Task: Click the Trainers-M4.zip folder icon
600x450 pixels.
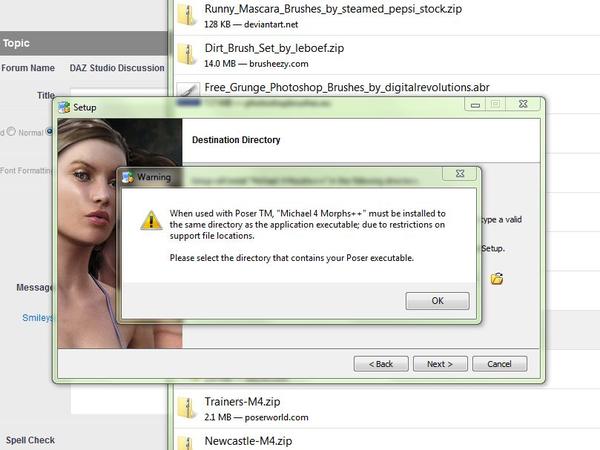Action: (187, 408)
